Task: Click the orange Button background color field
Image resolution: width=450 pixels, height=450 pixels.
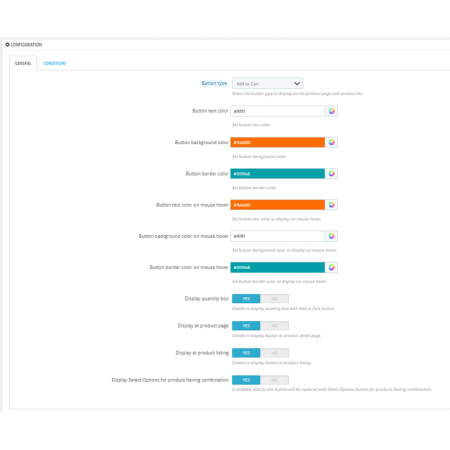Action: [x=278, y=142]
